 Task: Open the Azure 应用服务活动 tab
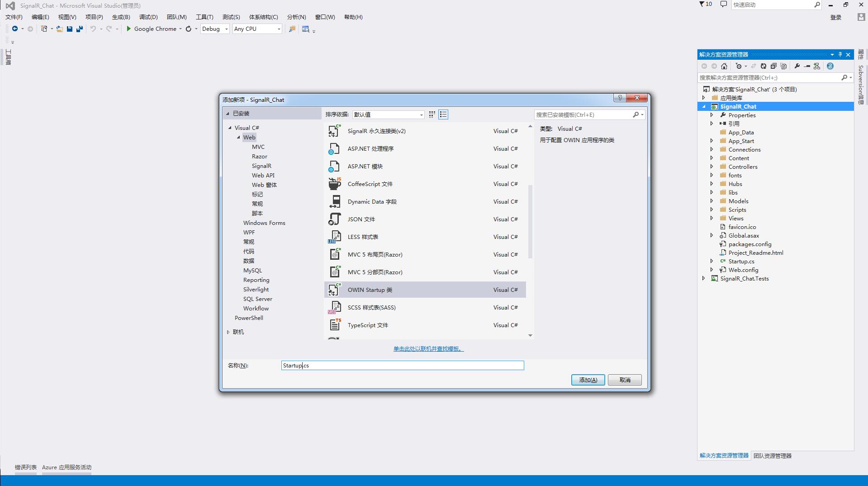tap(66, 467)
